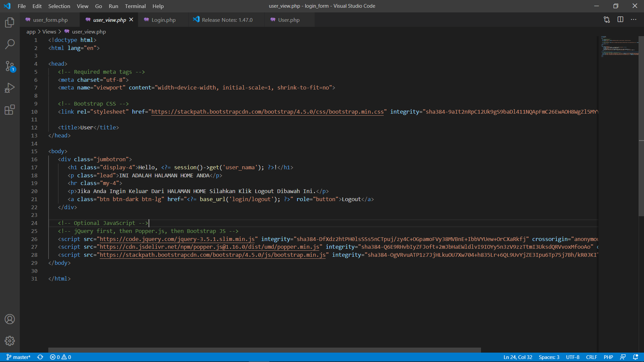This screenshot has height=362, width=644.
Task: Click Ln 24, Col 32 go-to-line indicator
Action: click(518, 357)
